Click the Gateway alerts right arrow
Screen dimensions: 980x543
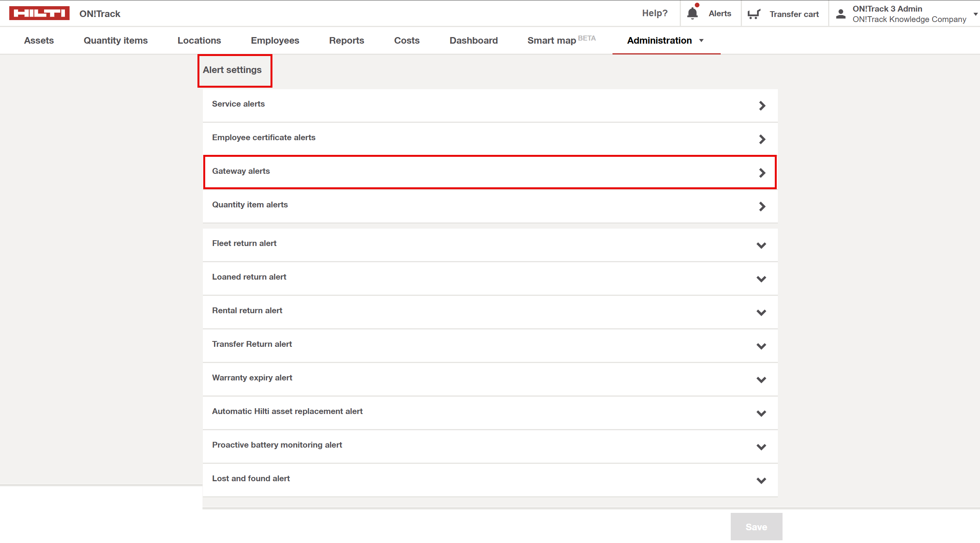[x=762, y=173]
